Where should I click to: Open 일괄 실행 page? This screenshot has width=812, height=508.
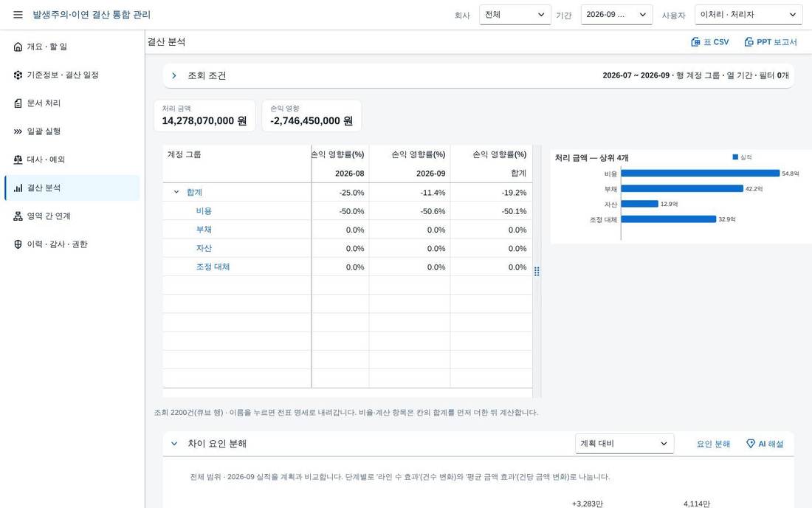click(72, 131)
